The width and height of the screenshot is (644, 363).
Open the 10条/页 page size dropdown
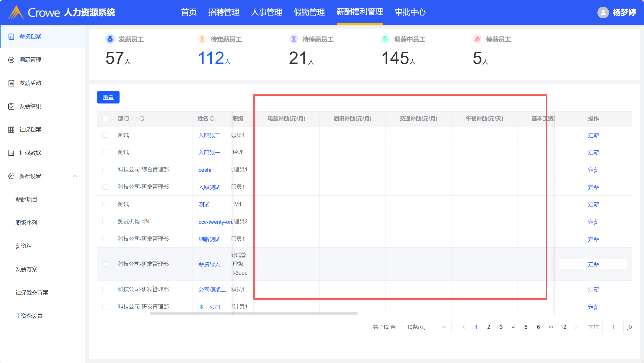[x=426, y=327]
